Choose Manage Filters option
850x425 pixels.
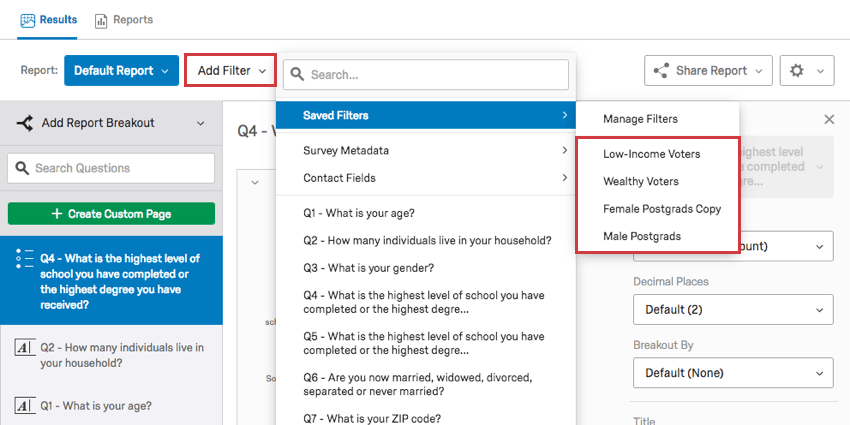coord(640,119)
